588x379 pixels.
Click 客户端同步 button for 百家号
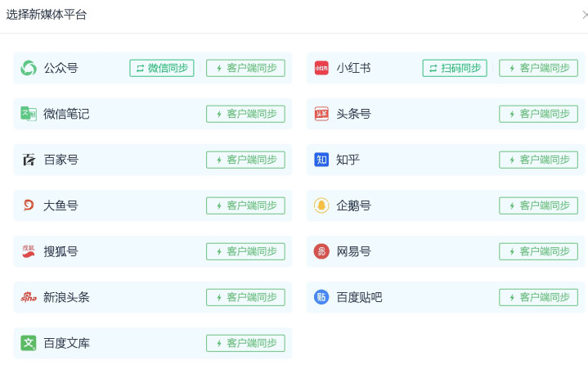(x=245, y=160)
